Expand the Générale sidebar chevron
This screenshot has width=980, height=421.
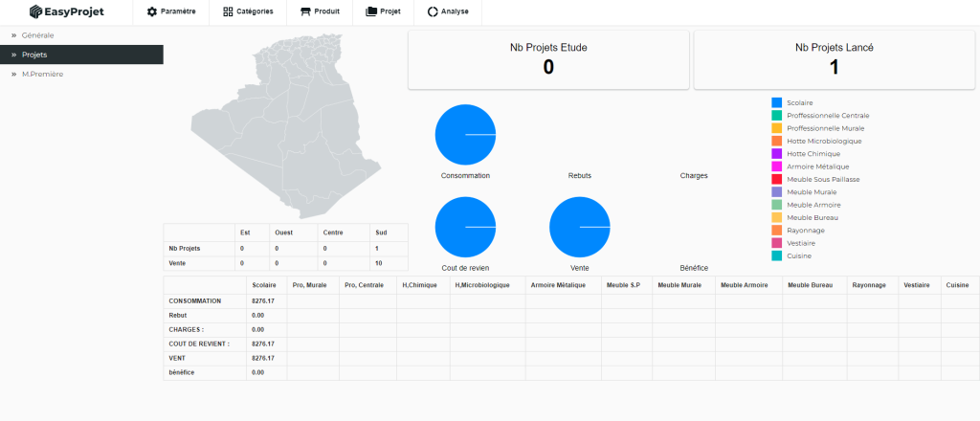13,35
